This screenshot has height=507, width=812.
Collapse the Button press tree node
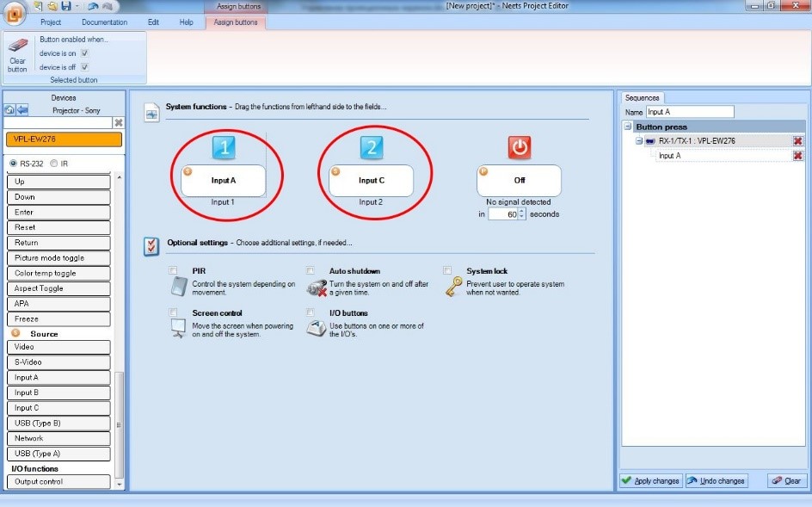click(x=629, y=127)
